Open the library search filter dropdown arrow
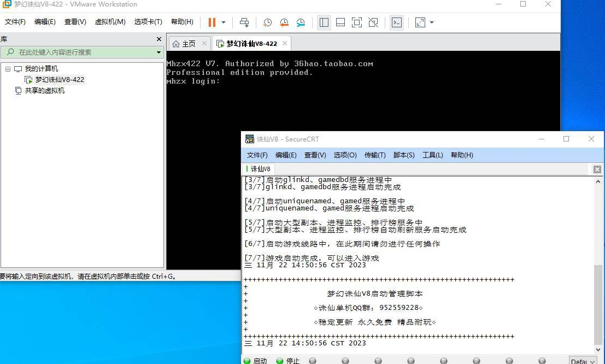Screen dimensions: 605x364 [158, 52]
